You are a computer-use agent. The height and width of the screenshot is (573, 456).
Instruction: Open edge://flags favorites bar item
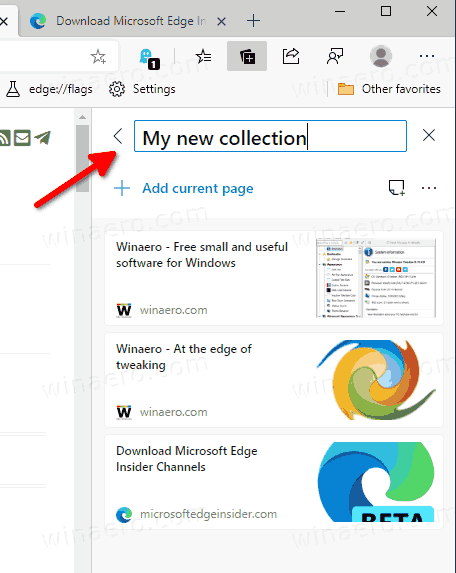tap(49, 89)
